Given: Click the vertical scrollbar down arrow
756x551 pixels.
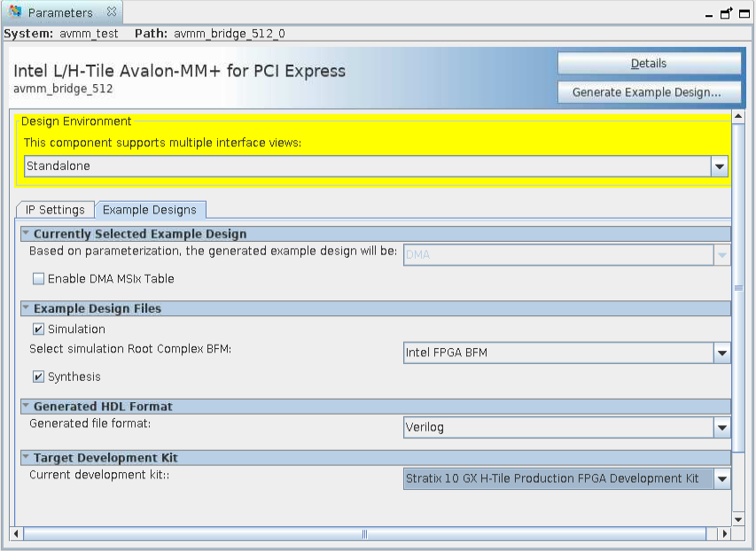Looking at the screenshot, I should pos(738,519).
